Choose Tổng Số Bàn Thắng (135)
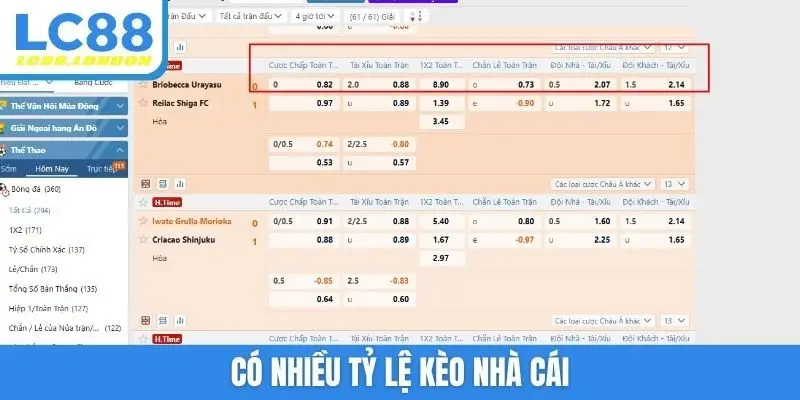 tap(53, 289)
